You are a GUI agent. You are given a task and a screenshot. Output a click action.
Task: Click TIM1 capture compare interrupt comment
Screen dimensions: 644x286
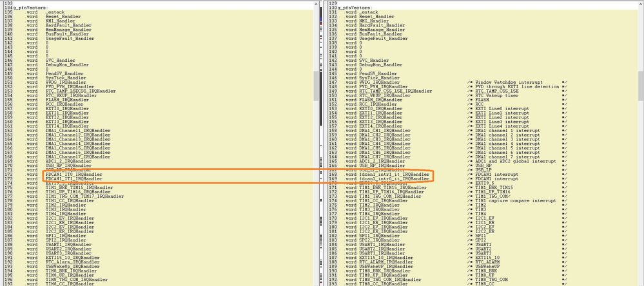[516, 201]
